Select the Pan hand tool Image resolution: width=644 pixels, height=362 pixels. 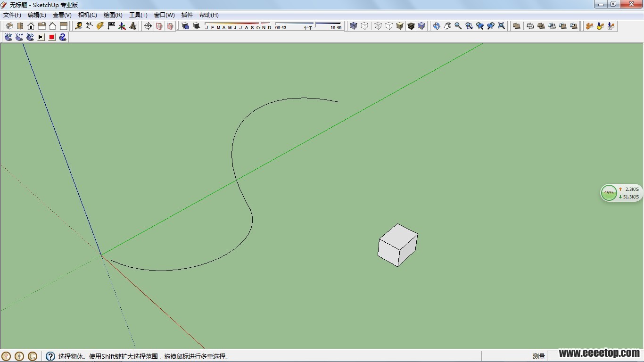click(x=447, y=26)
